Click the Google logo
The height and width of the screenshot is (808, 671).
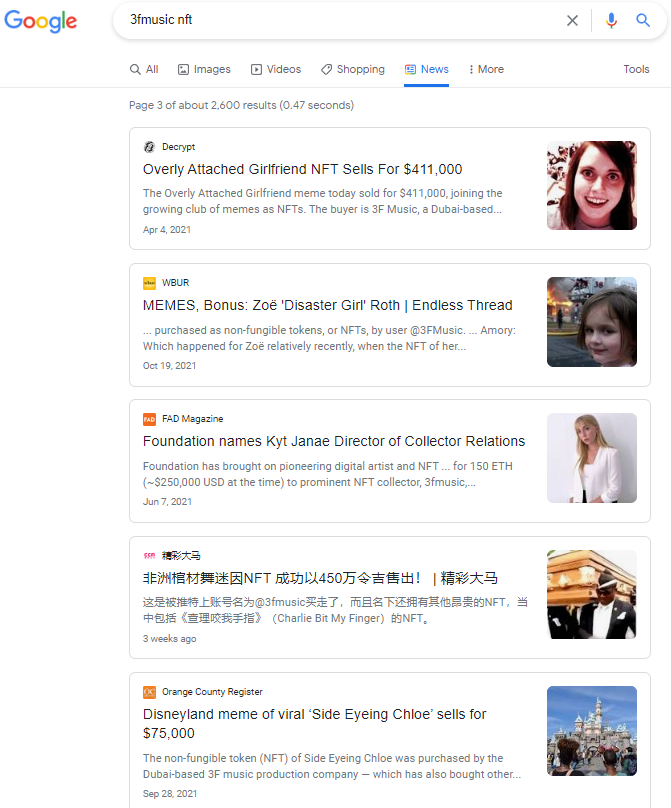(x=40, y=21)
